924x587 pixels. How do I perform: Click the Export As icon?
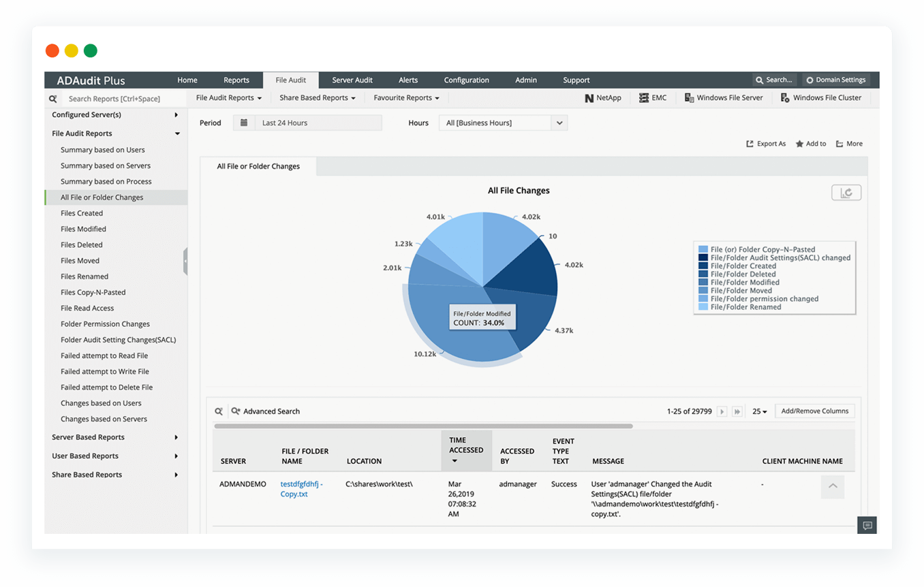752,144
